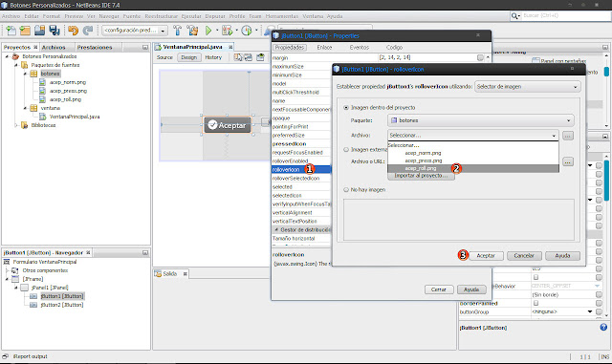
Task: Select 'No hay imagen' radio button
Action: (x=346, y=189)
